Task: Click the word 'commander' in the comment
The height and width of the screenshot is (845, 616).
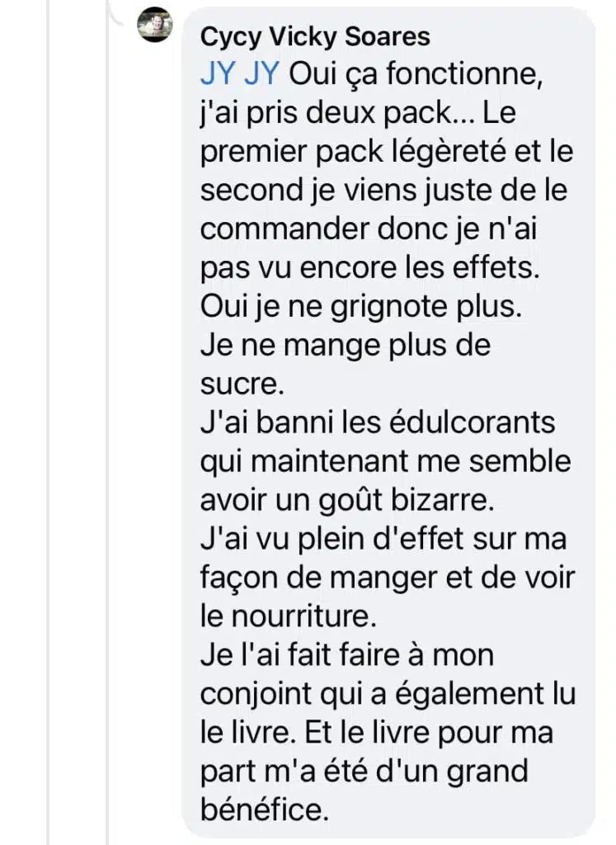Action: pos(284,229)
